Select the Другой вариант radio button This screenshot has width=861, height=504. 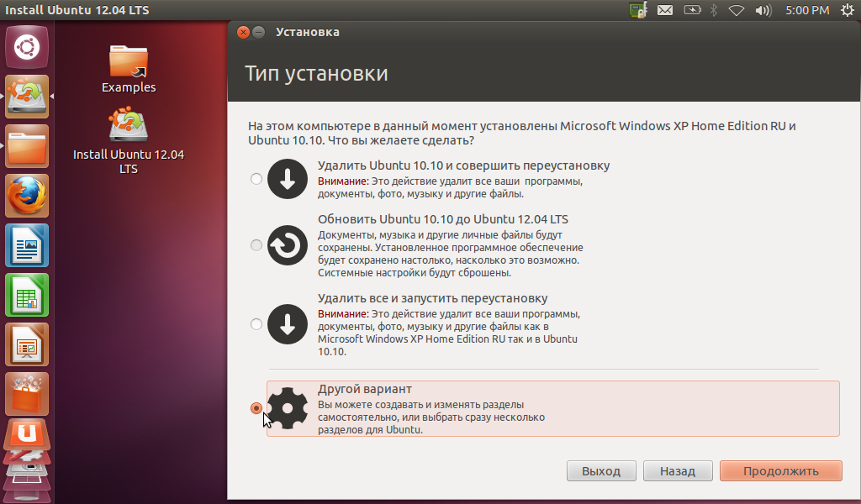point(256,408)
